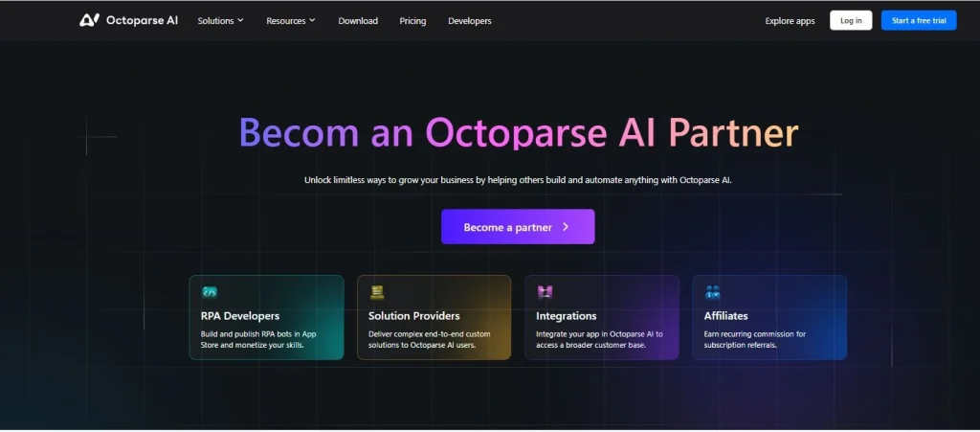
Task: Go to the Download page
Action: pyautogui.click(x=358, y=21)
